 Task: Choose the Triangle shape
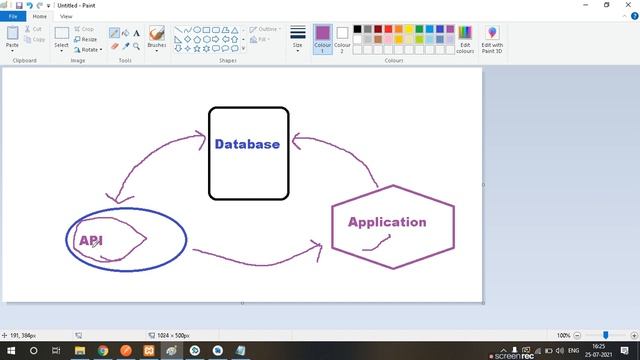[235, 30]
